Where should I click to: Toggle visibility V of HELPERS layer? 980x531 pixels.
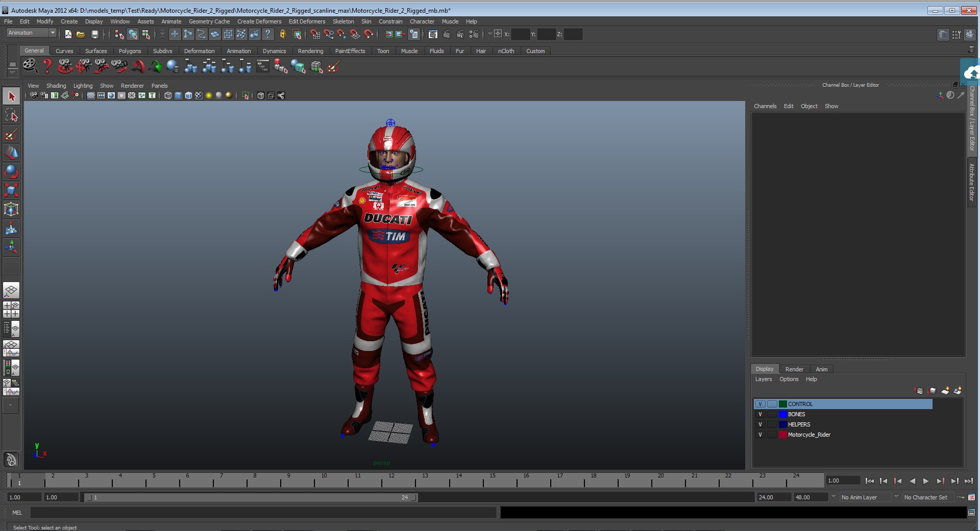tap(760, 424)
